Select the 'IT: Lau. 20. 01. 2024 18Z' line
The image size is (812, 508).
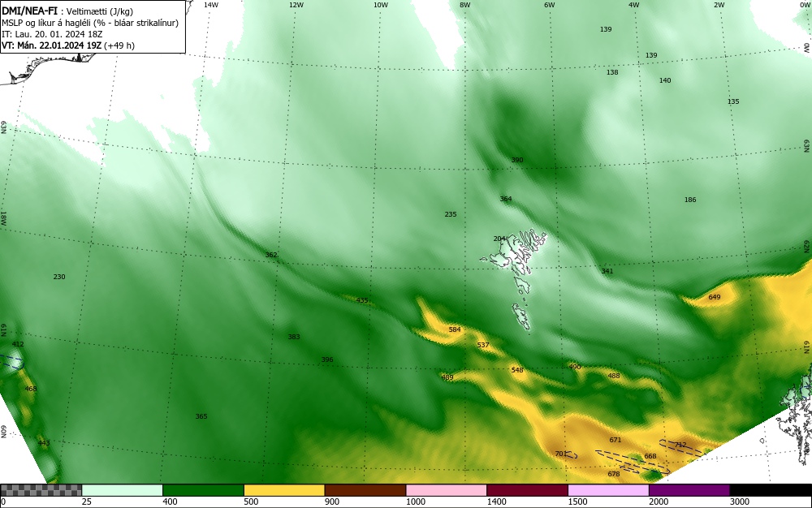[x=50, y=34]
